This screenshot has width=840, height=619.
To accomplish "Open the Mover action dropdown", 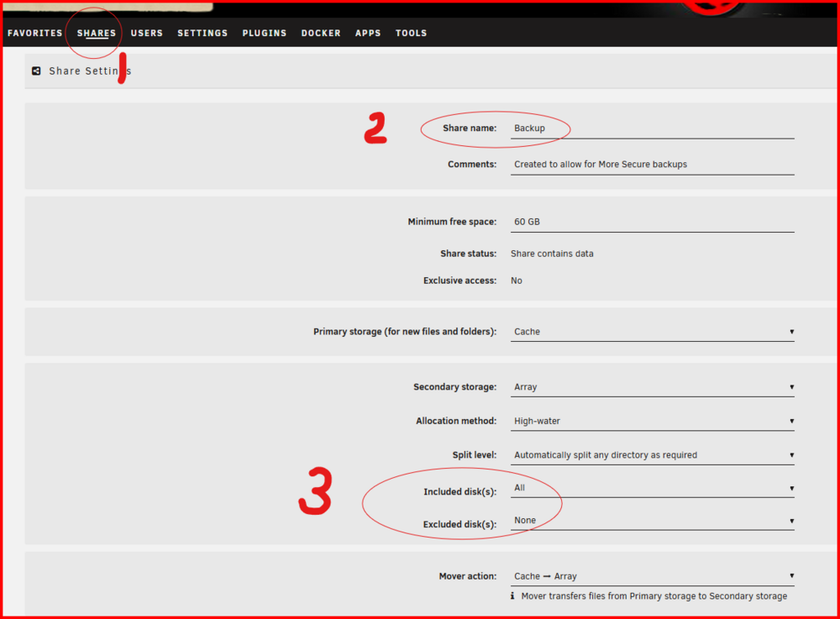I will coord(653,576).
